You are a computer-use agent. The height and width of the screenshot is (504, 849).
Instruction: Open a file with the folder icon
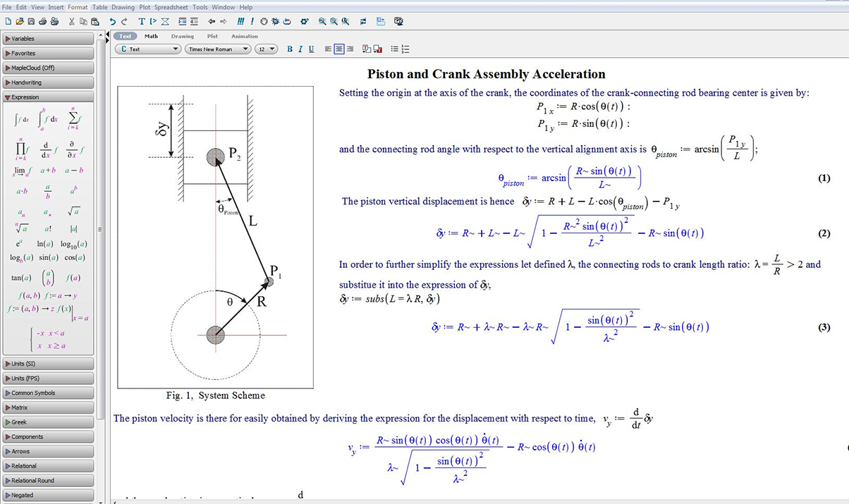20,22
